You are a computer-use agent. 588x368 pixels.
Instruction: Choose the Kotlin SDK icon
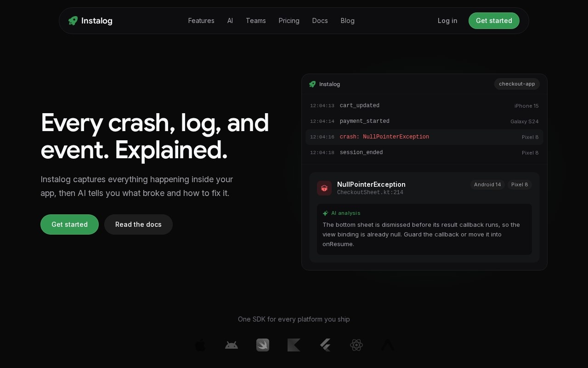pos(294,345)
